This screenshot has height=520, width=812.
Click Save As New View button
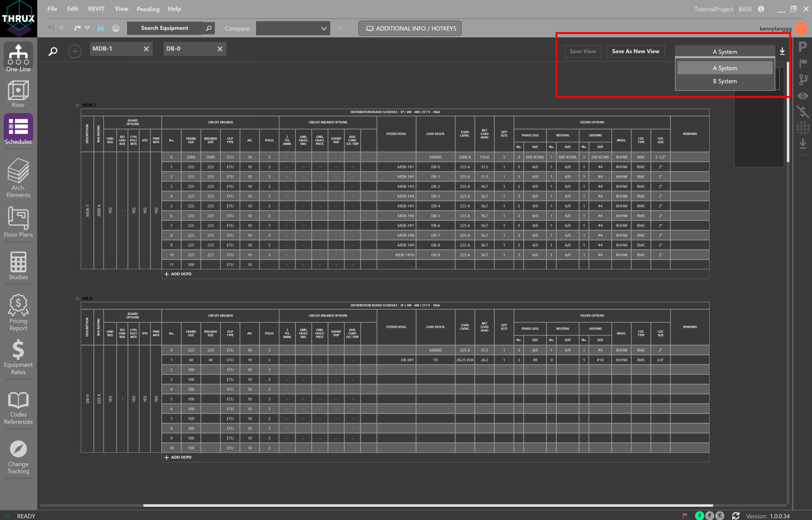pyautogui.click(x=635, y=51)
